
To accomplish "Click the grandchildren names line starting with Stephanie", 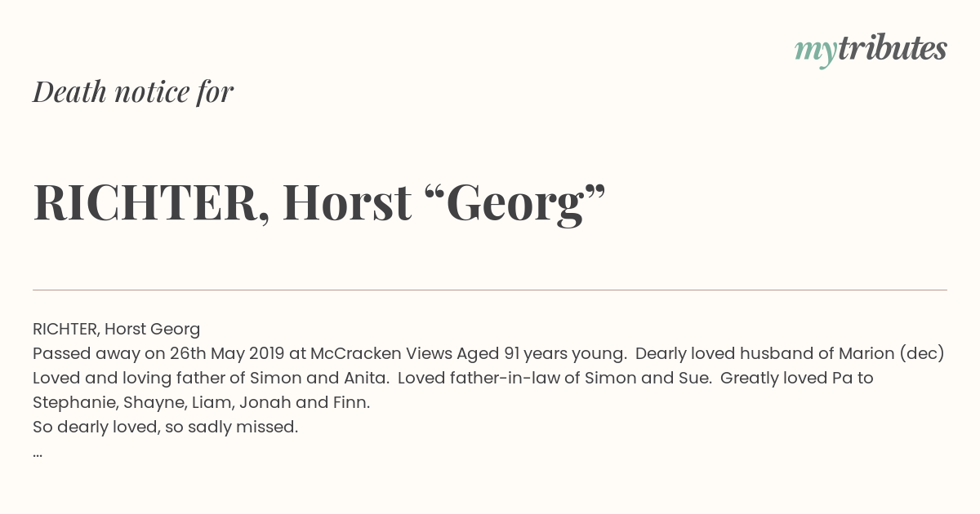I will [x=202, y=402].
